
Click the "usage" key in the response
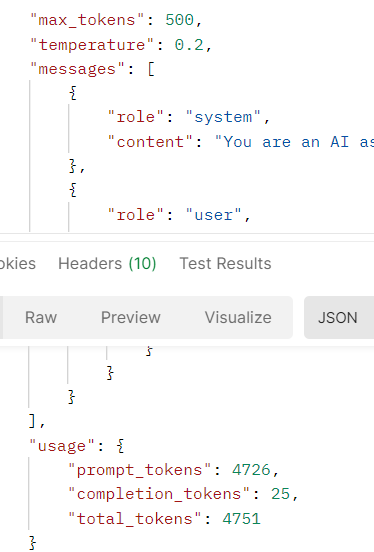pos(62,446)
